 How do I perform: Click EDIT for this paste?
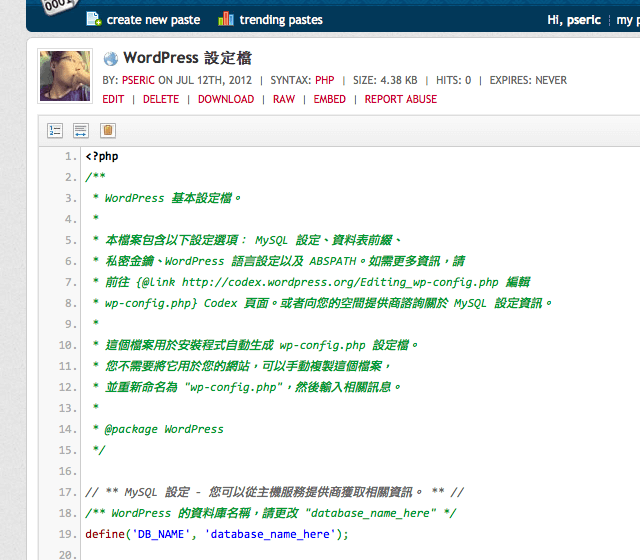click(x=113, y=99)
